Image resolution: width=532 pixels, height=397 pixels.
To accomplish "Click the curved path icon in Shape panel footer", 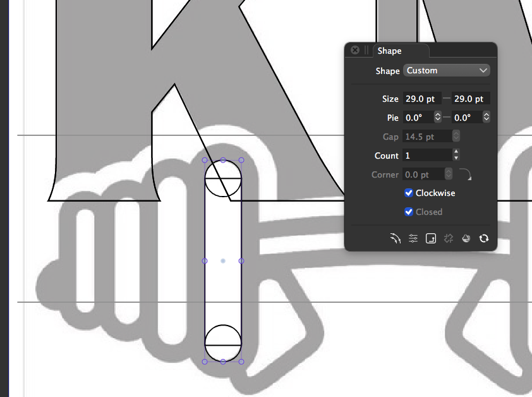I will 396,238.
